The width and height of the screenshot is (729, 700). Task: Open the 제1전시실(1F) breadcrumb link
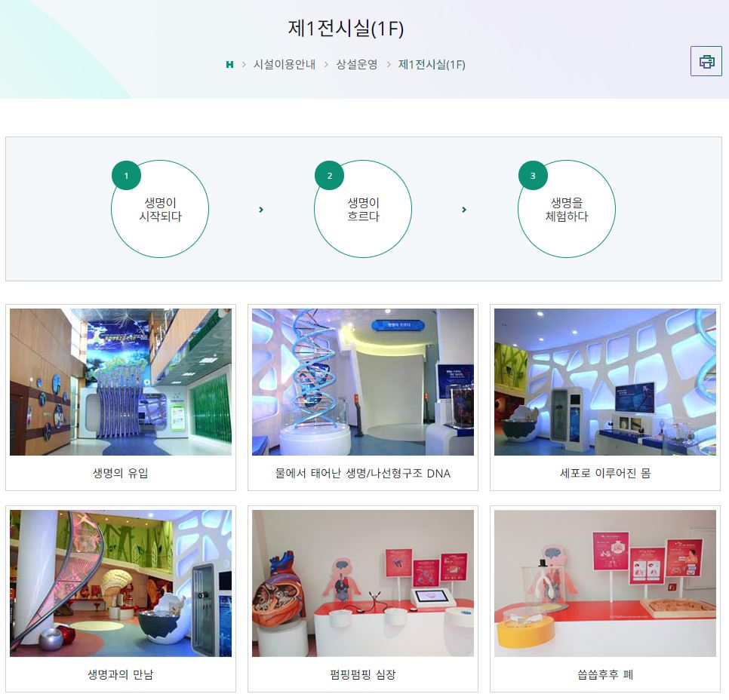[x=432, y=65]
